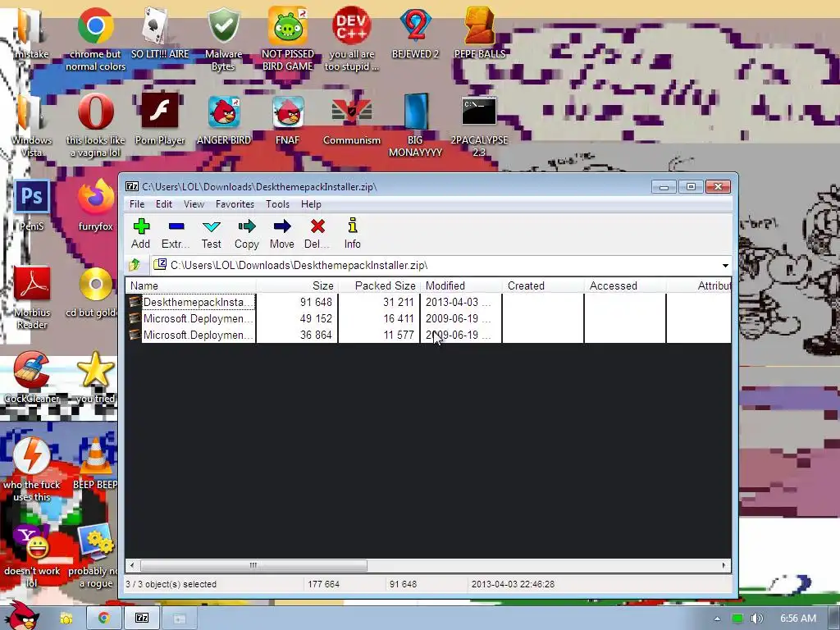Expand the address path dropdown arrow
Screen dimensions: 840x630
pyautogui.click(x=725, y=265)
